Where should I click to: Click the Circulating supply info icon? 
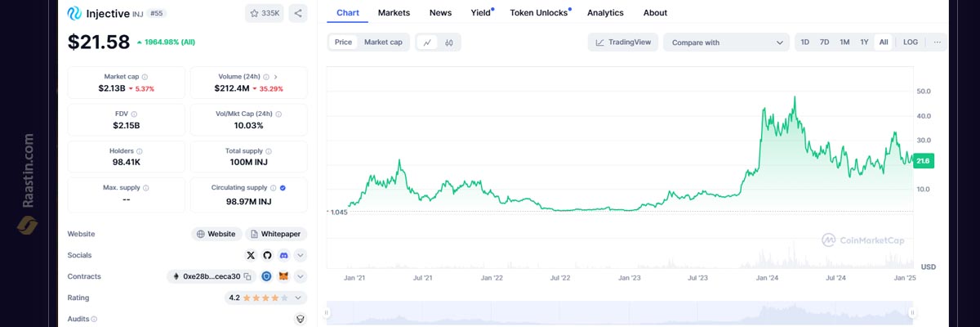274,188
